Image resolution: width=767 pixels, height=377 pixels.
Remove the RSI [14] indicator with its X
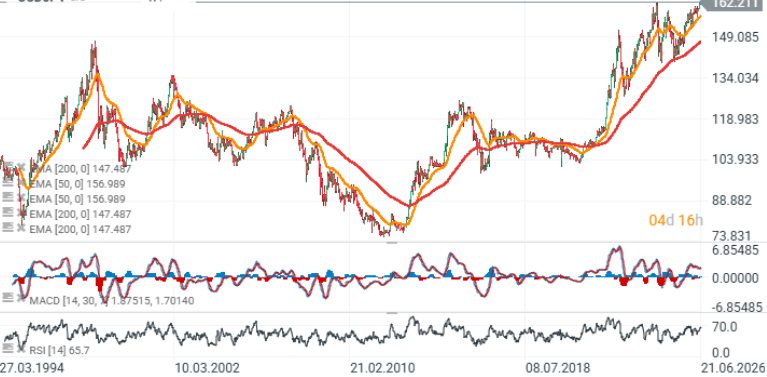tap(21, 349)
